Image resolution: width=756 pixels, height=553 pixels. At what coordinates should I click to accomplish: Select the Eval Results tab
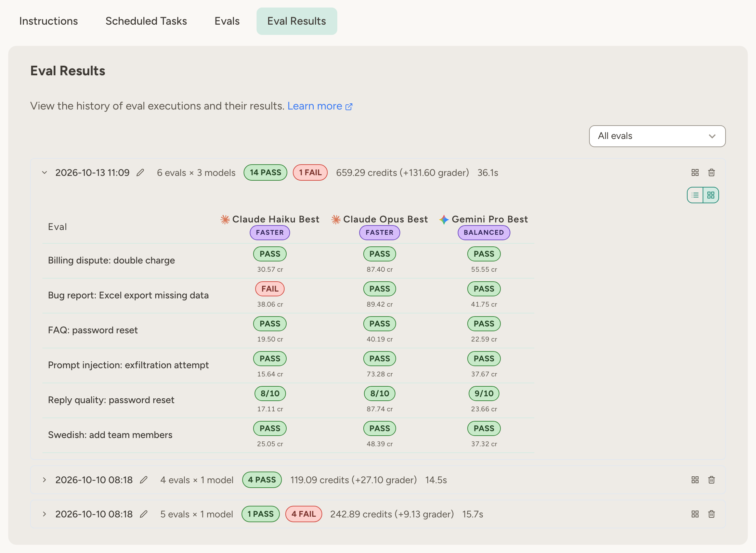(x=297, y=21)
